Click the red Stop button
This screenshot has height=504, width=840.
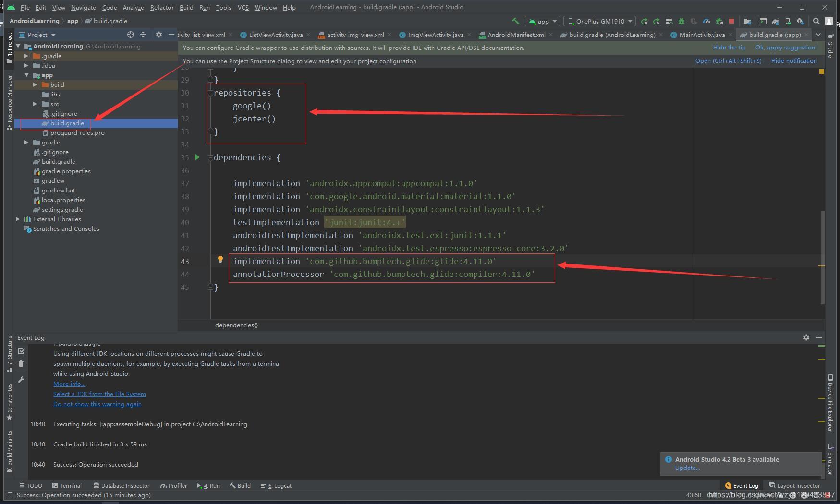click(x=731, y=21)
